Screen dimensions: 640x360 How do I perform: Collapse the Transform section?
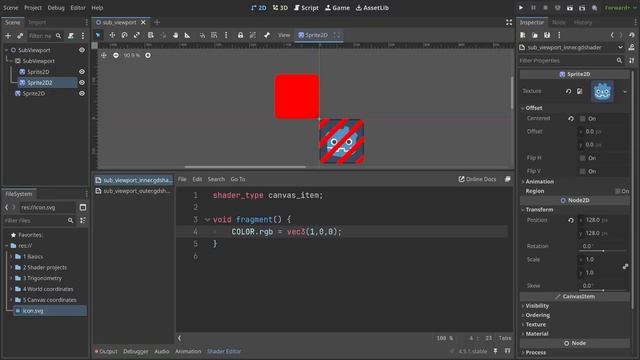(x=539, y=210)
